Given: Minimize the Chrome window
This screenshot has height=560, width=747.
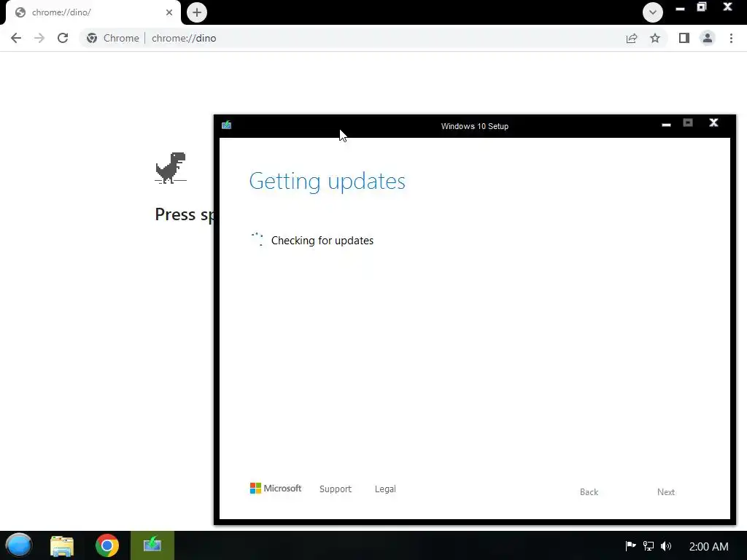Looking at the screenshot, I should pos(681,8).
